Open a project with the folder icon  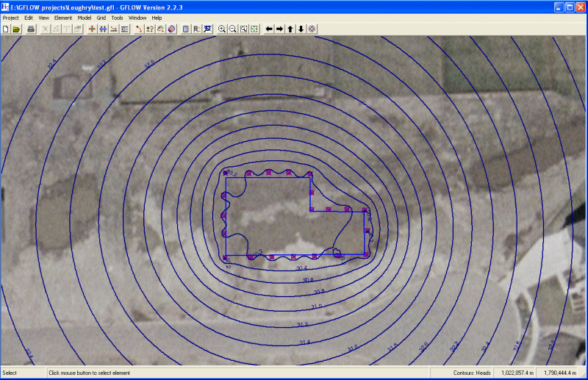tap(16, 29)
